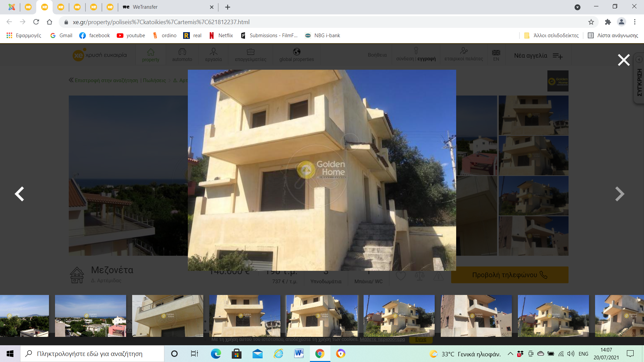644x362 pixels.
Task: Open Chrome profile menu
Action: click(621, 22)
